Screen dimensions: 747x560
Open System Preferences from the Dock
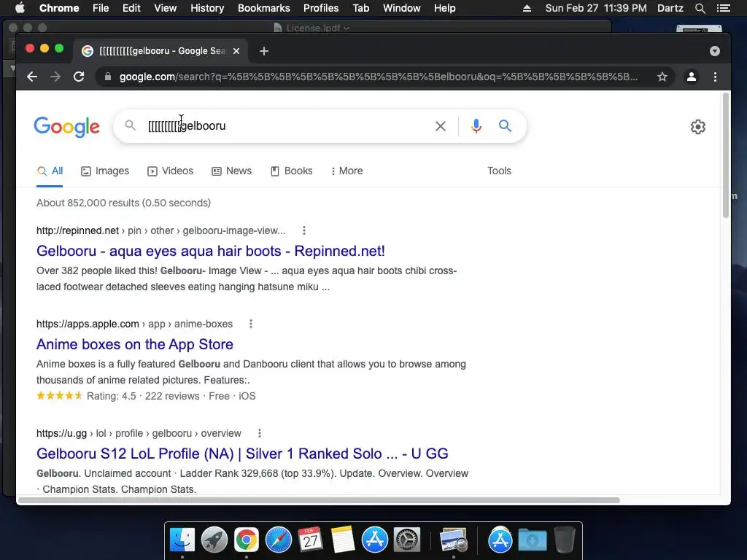[406, 540]
